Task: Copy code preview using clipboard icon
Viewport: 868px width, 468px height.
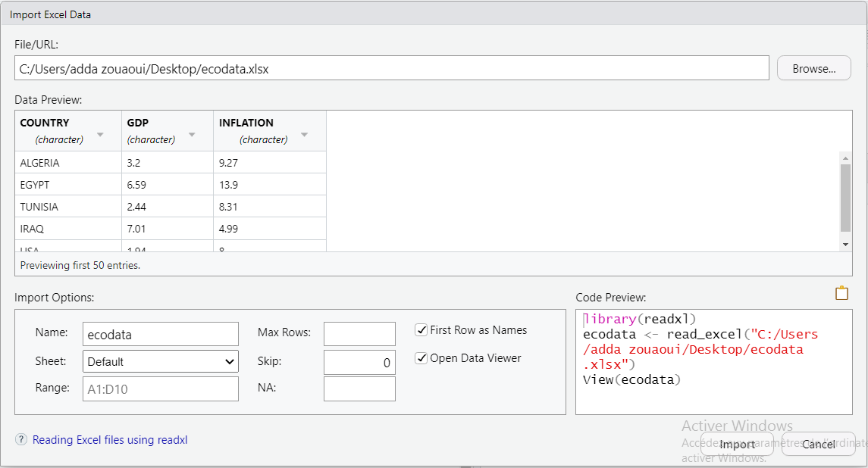Action: coord(841,293)
